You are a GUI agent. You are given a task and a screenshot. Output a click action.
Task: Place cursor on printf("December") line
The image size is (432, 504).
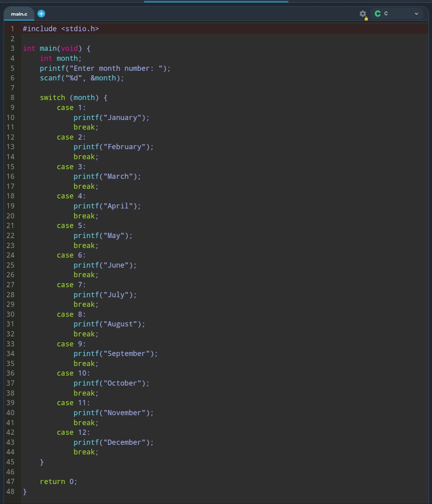pyautogui.click(x=113, y=442)
